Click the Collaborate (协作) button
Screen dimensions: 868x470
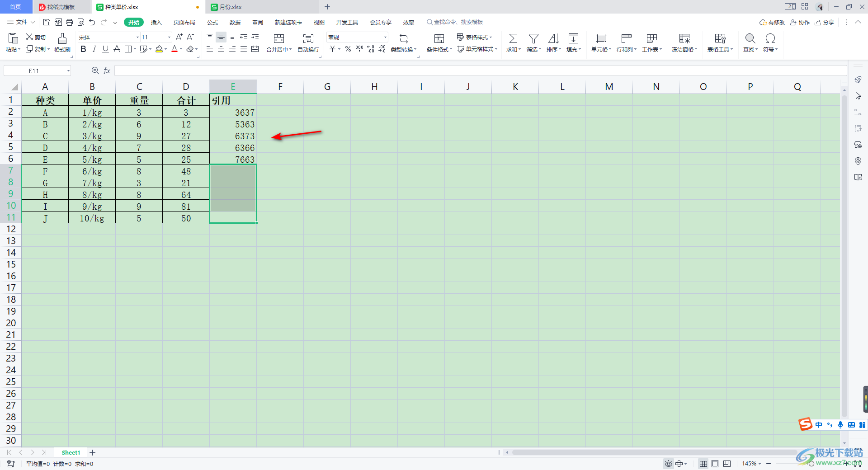[x=800, y=22]
